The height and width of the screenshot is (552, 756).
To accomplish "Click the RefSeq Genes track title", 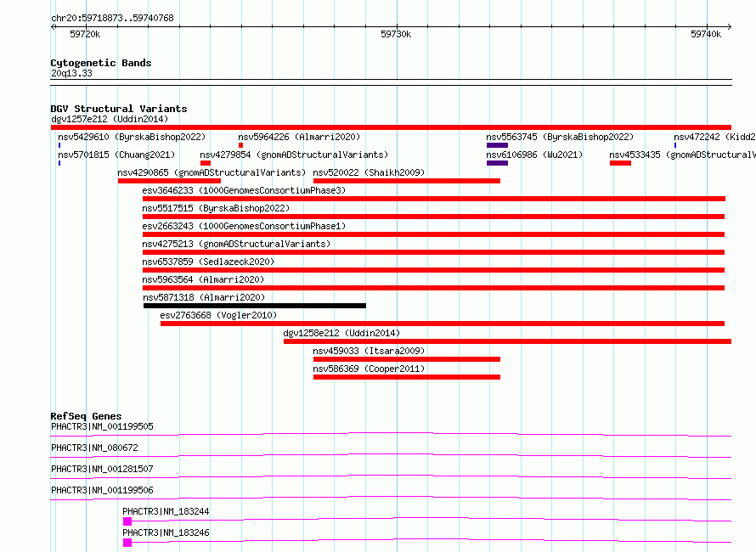I will (86, 416).
